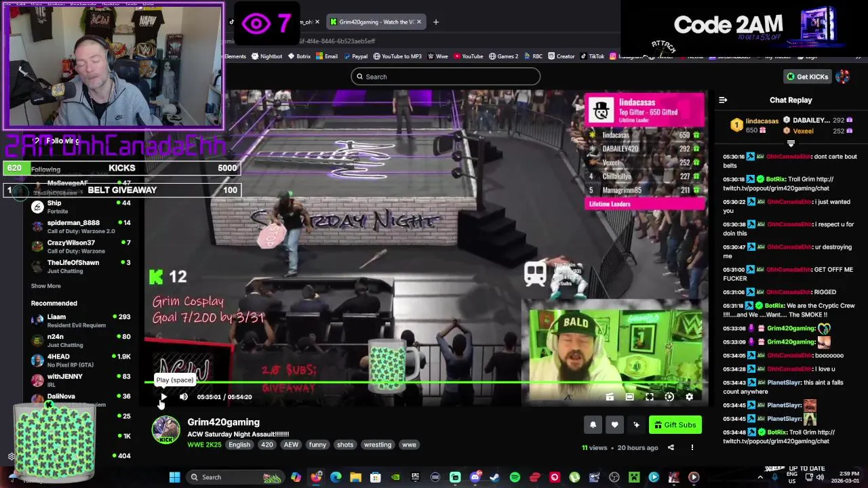
Task: Open Email bookmark
Action: pos(327,56)
